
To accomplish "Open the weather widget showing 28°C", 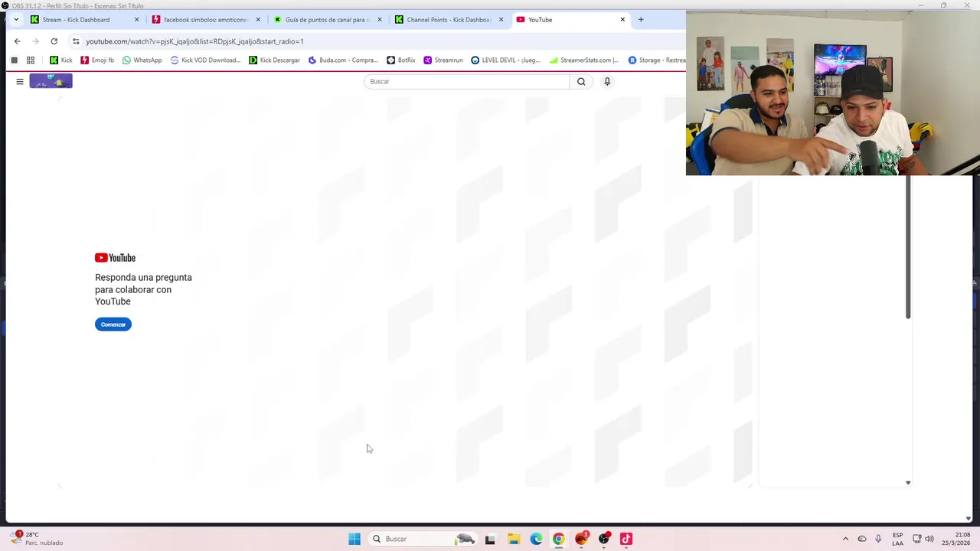I will 37,539.
